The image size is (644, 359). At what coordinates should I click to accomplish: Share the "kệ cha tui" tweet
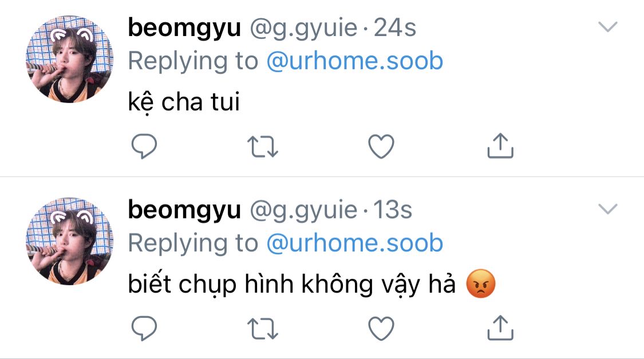(x=500, y=146)
